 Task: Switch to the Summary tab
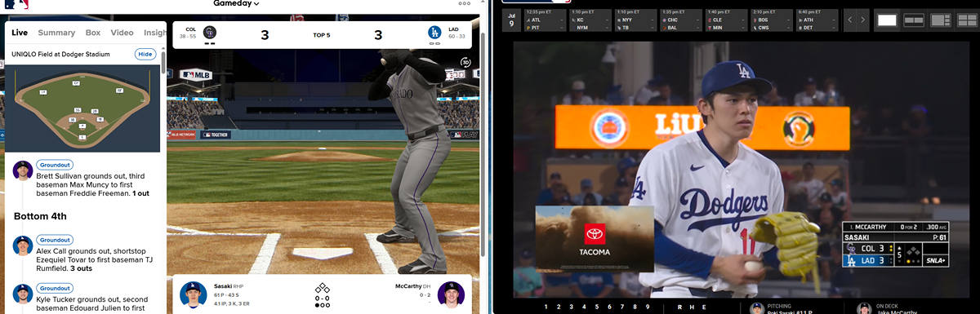[56, 33]
